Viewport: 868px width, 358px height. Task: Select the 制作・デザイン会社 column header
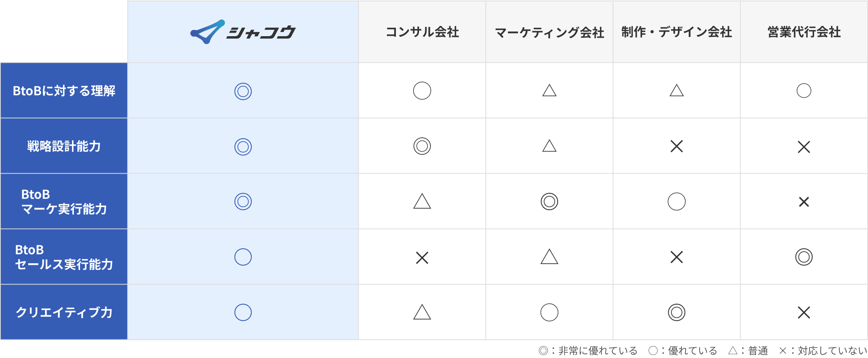[677, 32]
